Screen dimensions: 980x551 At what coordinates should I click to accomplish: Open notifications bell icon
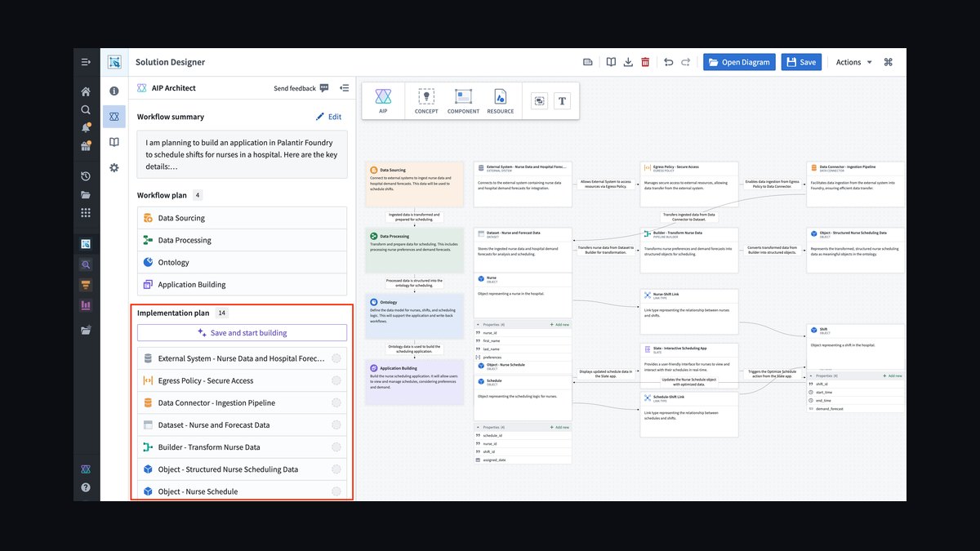coord(86,128)
